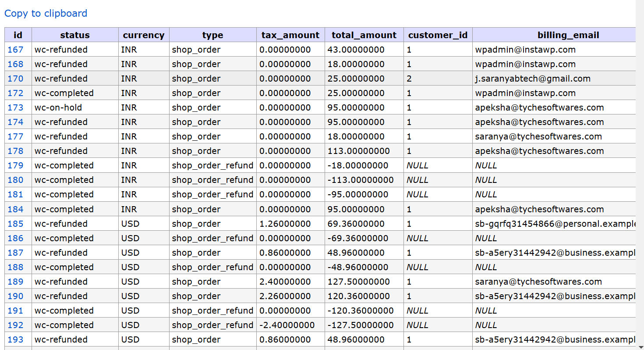Open order id 170 link
Viewport: 644px width, 350px height.
click(x=15, y=79)
